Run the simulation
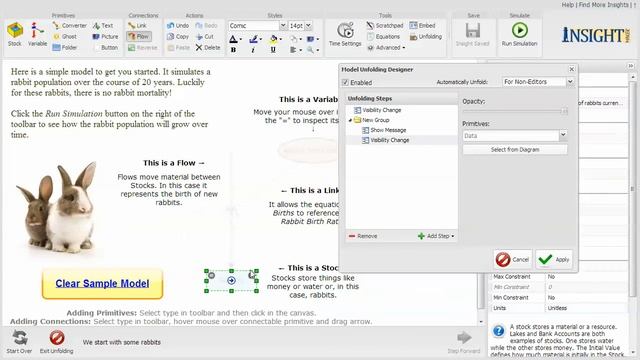Image resolution: width=640 pixels, height=360 pixels. [x=520, y=34]
